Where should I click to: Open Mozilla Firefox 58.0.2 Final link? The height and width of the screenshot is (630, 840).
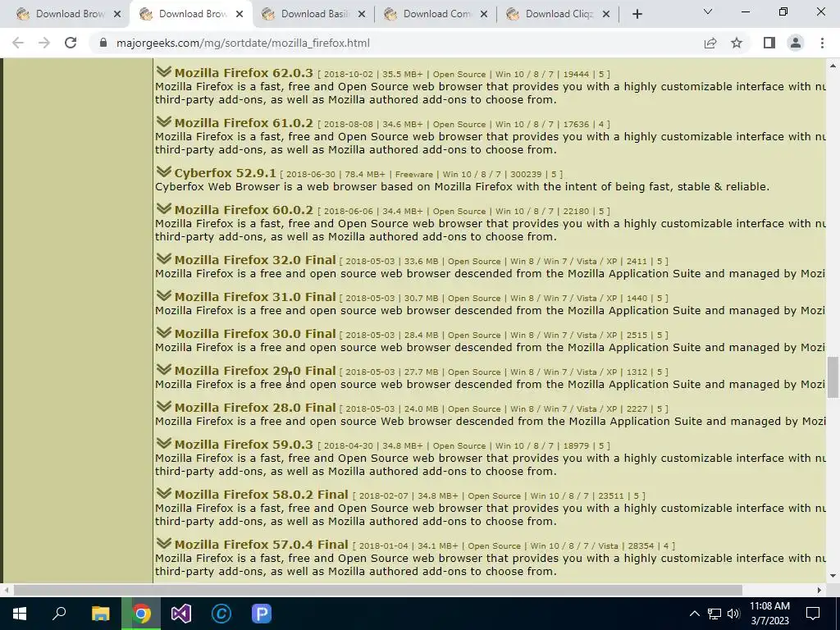point(262,495)
